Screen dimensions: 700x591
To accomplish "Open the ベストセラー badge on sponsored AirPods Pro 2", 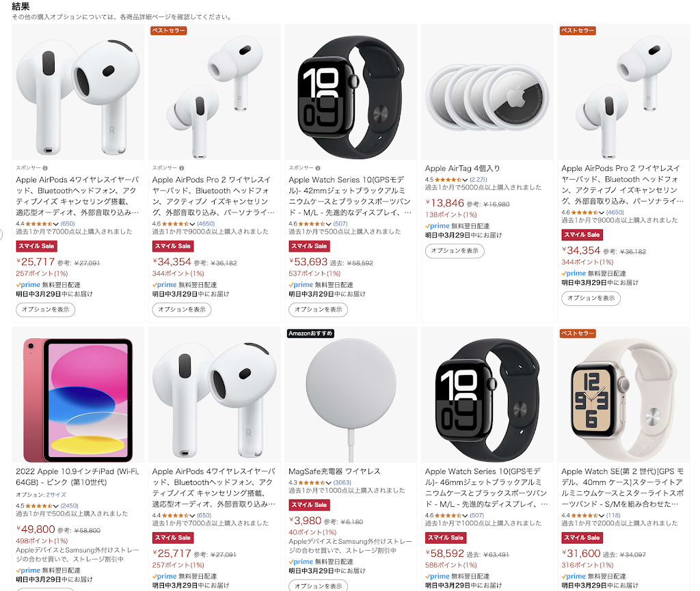I will (168, 31).
